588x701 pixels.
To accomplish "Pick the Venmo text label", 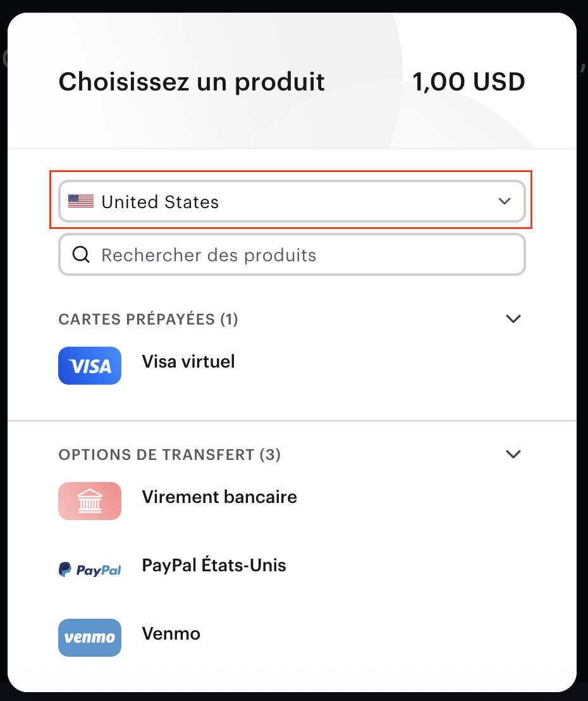I will coord(171,634).
